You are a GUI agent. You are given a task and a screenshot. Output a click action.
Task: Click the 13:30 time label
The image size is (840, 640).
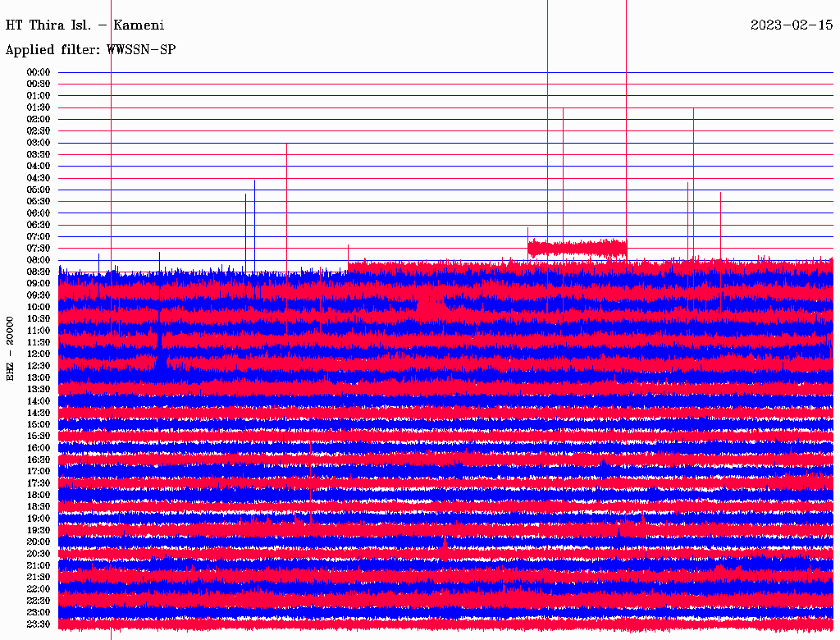point(39,390)
